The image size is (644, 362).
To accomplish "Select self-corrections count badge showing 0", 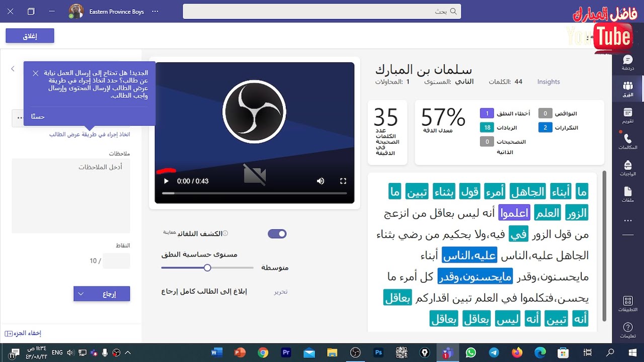I will point(487,142).
